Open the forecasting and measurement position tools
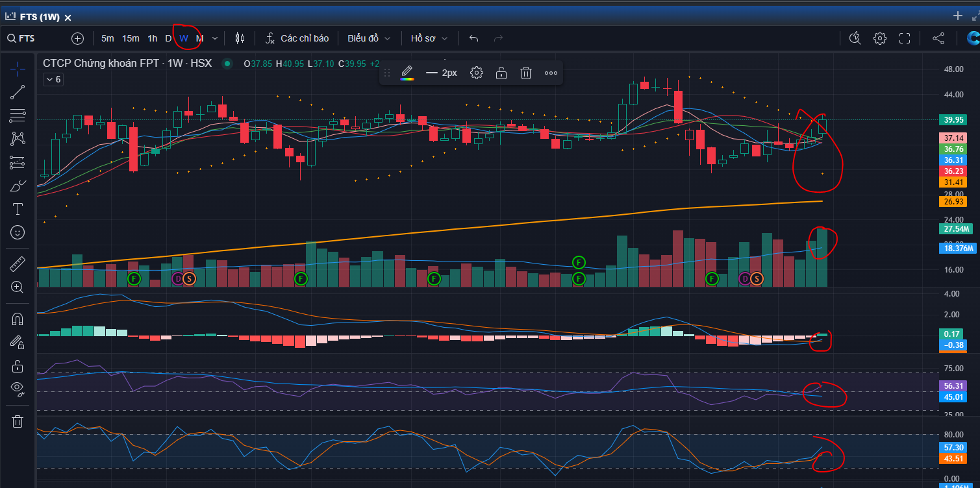 [x=18, y=162]
